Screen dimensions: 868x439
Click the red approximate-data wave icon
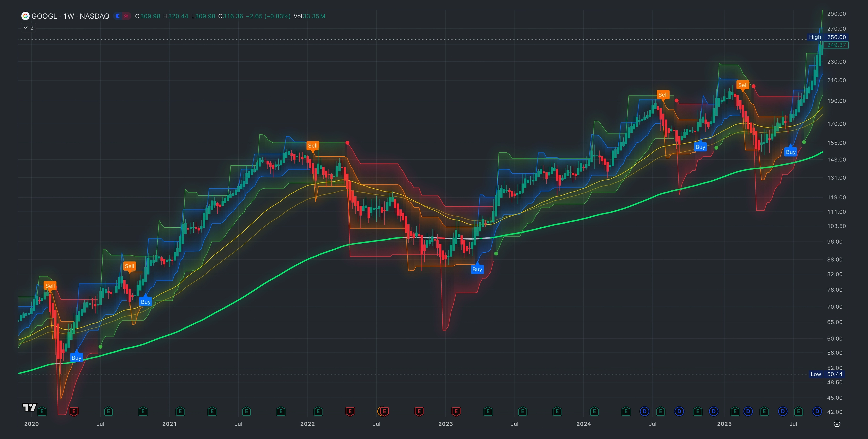(x=126, y=16)
